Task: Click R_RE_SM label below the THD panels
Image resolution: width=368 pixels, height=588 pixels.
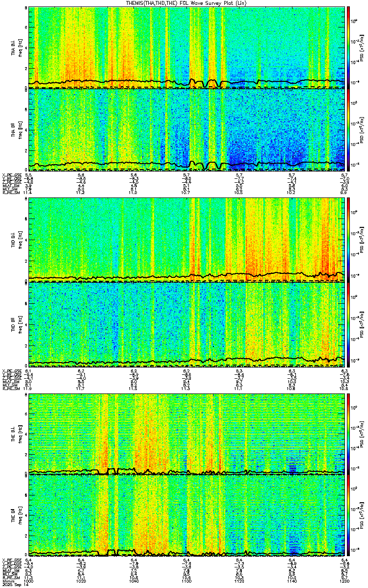Action: (10, 388)
